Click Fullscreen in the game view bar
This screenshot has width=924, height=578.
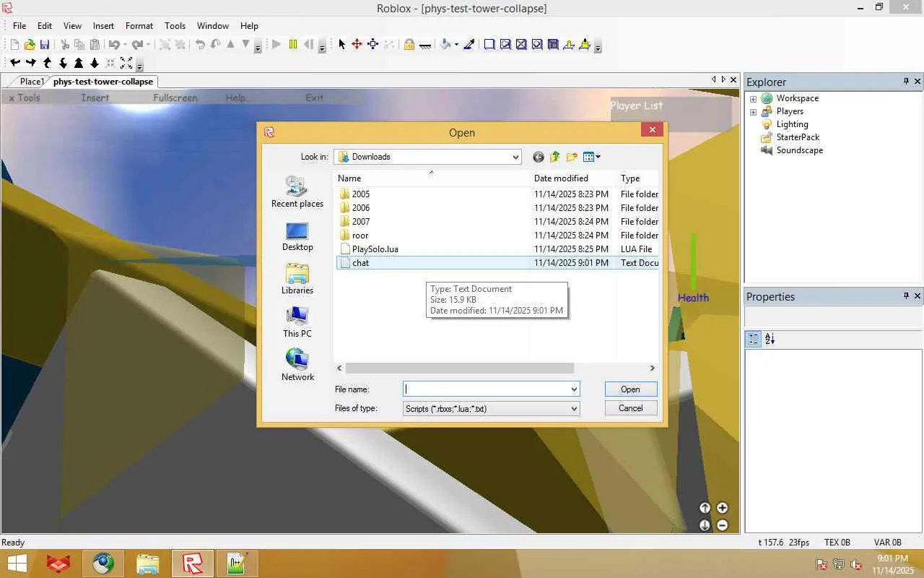click(x=175, y=98)
